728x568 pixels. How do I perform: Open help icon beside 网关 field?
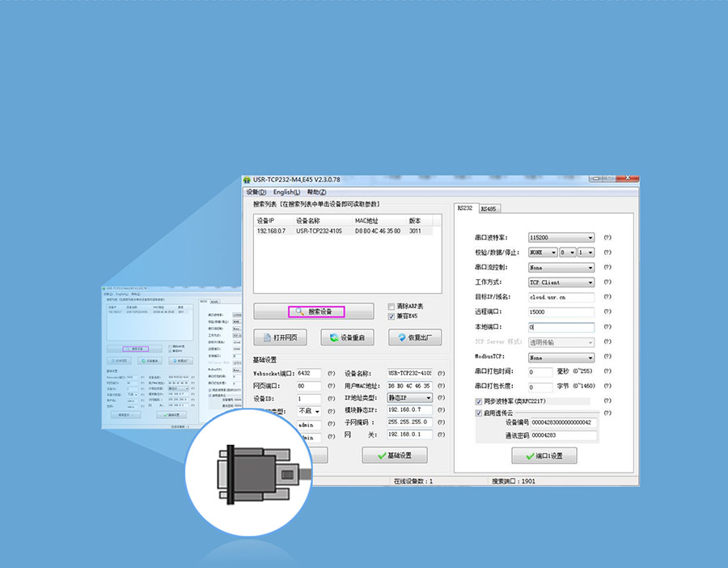441,434
